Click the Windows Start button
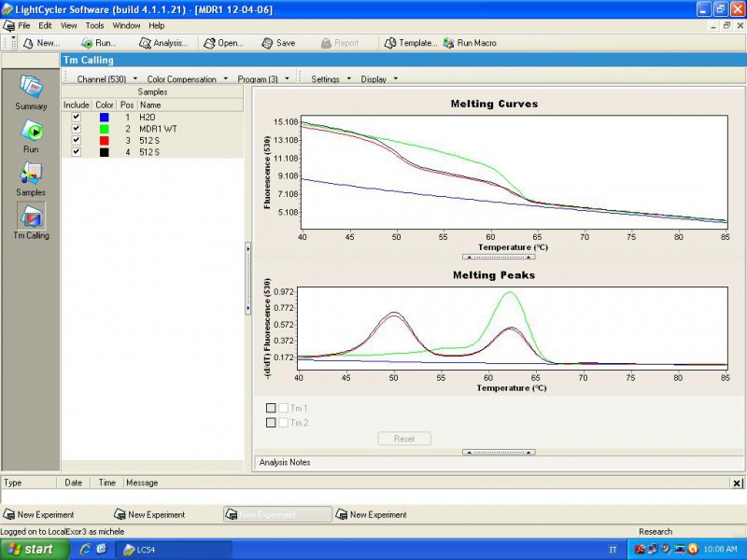747x560 pixels. tap(31, 550)
